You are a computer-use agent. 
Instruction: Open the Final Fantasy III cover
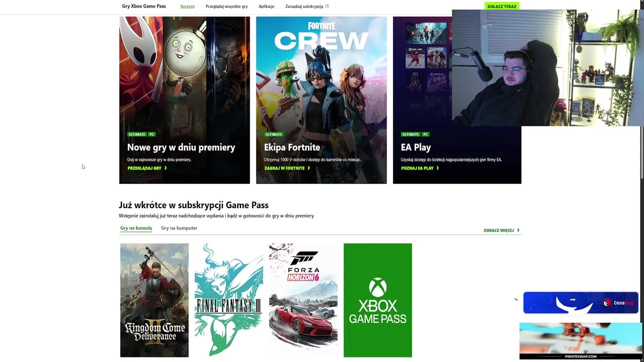click(229, 300)
